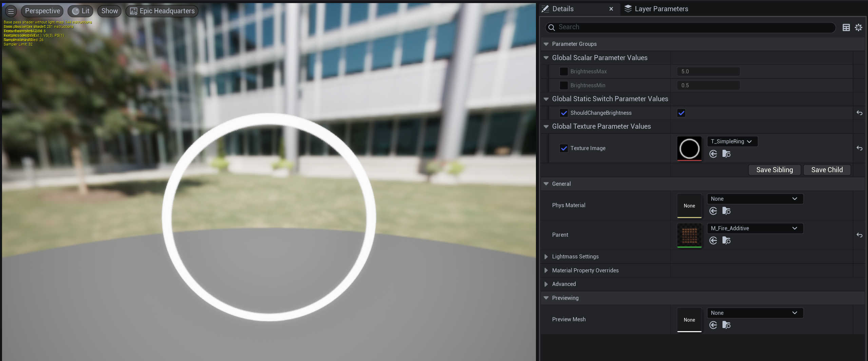Open the viewport options hamburger menu
Image resolution: width=868 pixels, height=361 pixels.
pyautogui.click(x=11, y=11)
